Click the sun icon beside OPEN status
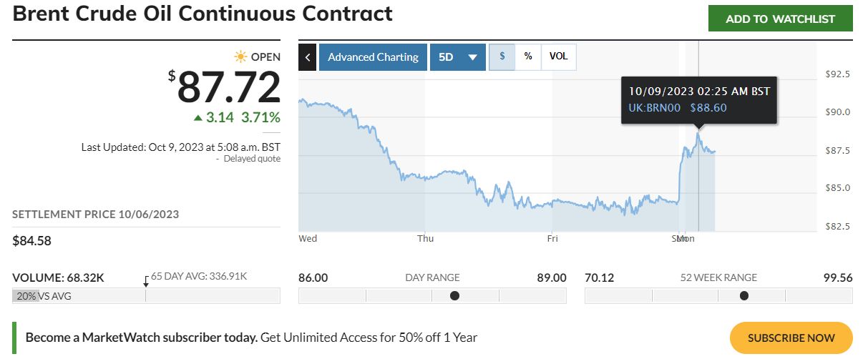This screenshot has width=868, height=364. click(240, 56)
